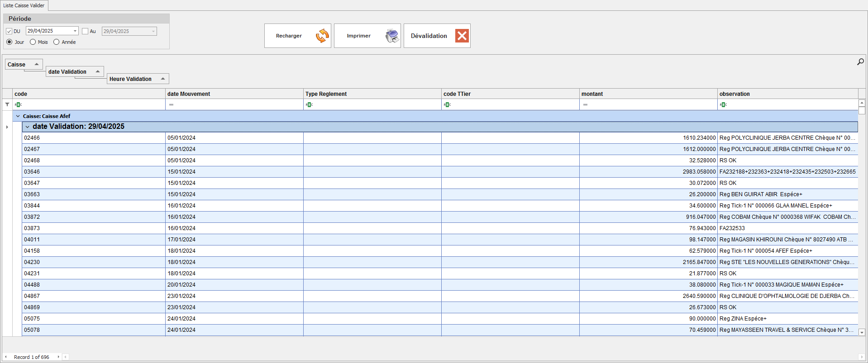Collapse the date Validation 29/04/2025 group
Viewport: 868px width, 363px height.
coord(28,127)
